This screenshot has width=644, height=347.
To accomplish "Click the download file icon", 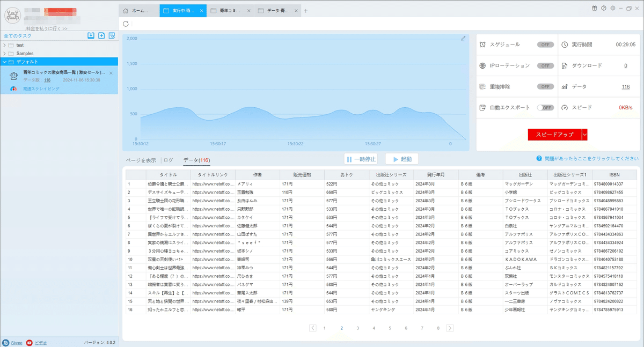I will pyautogui.click(x=565, y=65).
